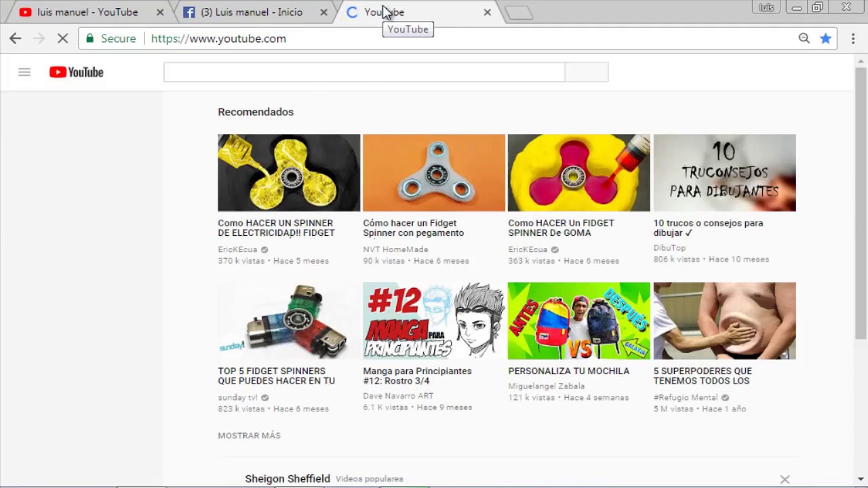
Task: Click title 'TOP 5 FIDGET SPINNERS QUE PUEDES HACER'
Action: (276, 376)
